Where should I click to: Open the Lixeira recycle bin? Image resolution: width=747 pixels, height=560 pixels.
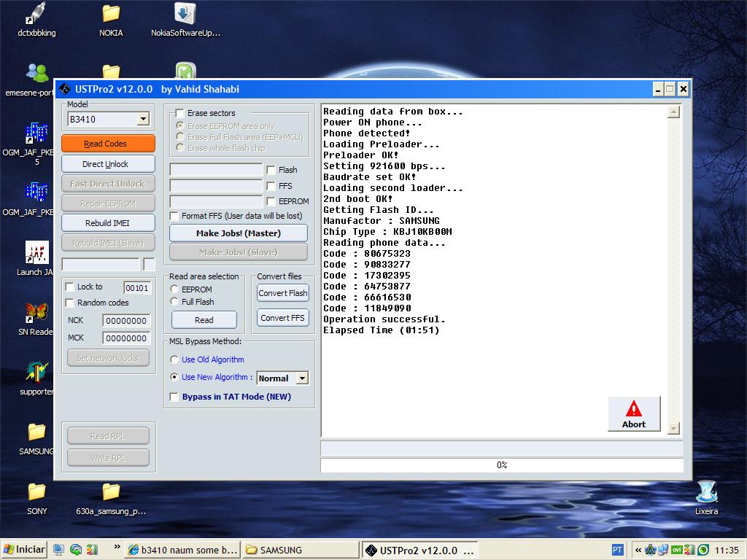pos(706,498)
